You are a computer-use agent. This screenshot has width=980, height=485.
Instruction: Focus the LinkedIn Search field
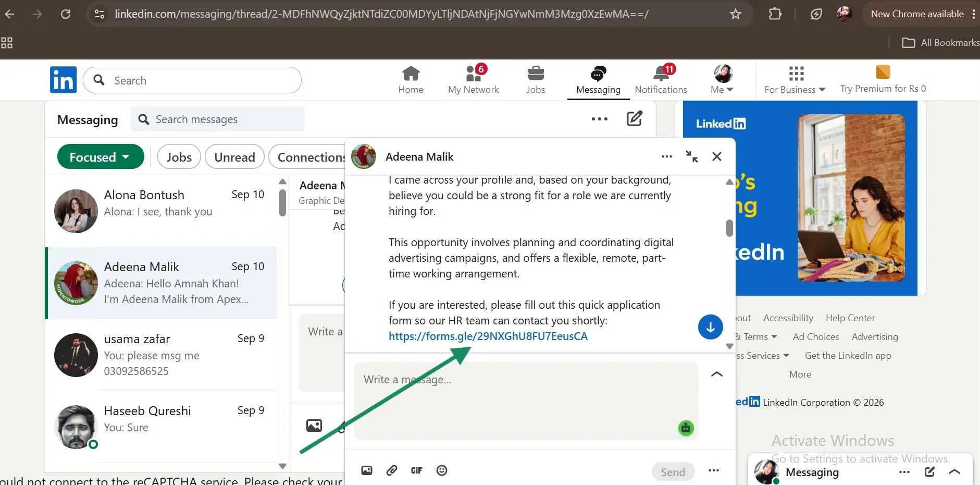click(x=192, y=80)
